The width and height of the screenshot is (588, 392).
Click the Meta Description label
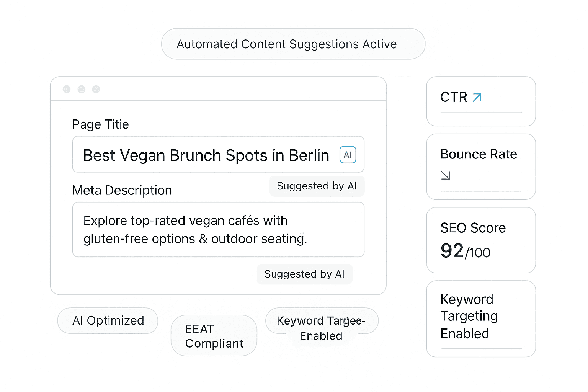122,190
